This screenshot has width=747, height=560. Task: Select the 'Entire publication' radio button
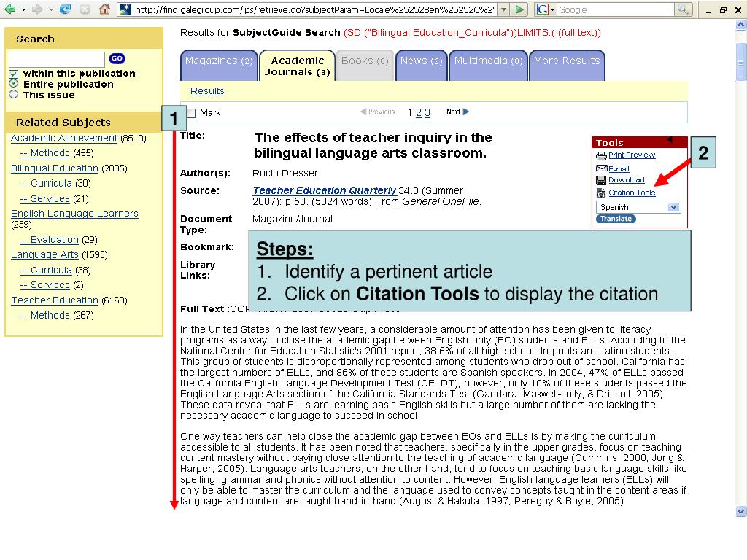click(13, 84)
